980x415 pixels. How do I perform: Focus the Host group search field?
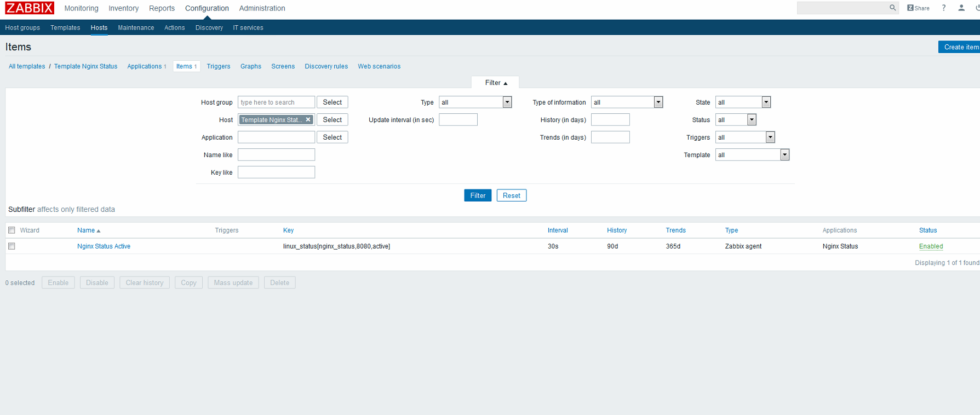[276, 102]
